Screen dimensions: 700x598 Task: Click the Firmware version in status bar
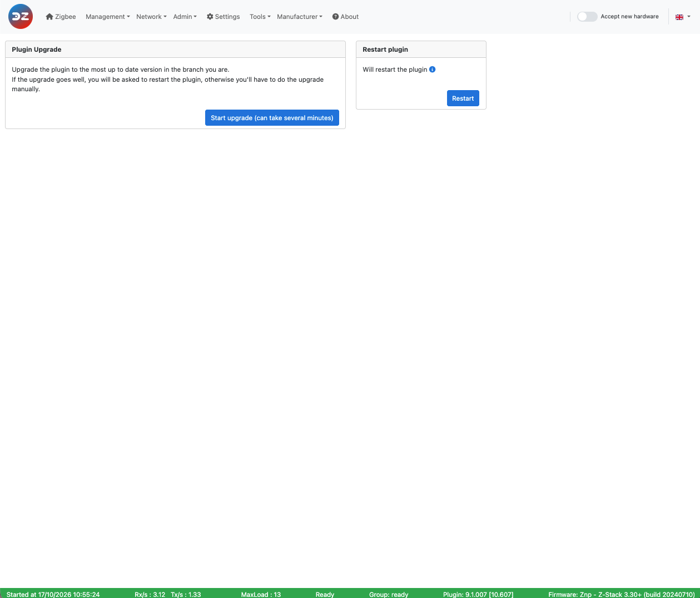click(x=622, y=594)
